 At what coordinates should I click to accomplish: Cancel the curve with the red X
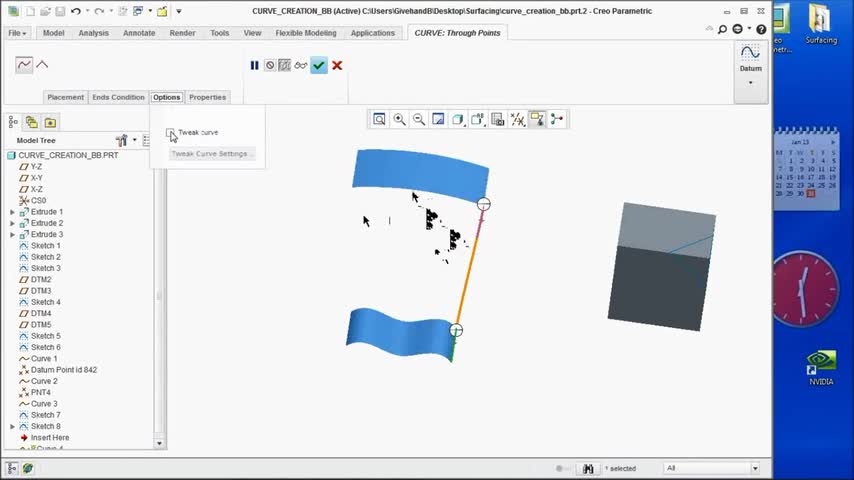pos(337,65)
